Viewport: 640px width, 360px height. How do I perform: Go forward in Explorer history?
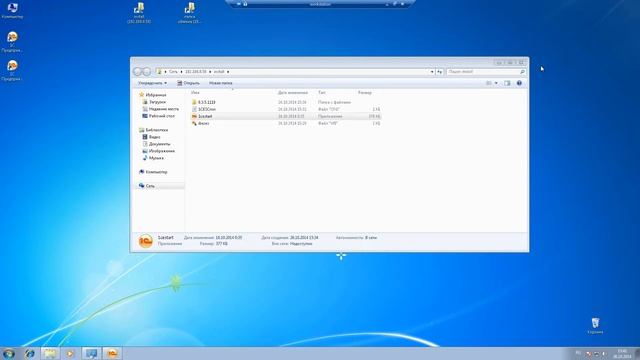pos(147,72)
